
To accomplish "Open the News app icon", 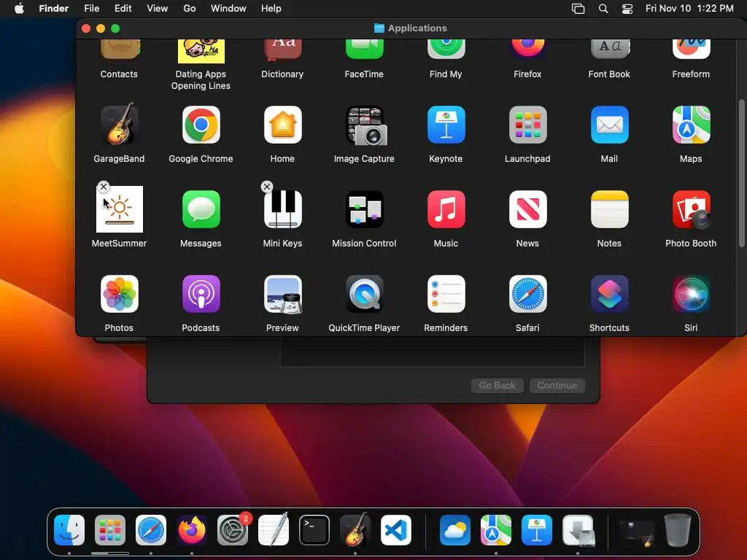I will [x=527, y=209].
